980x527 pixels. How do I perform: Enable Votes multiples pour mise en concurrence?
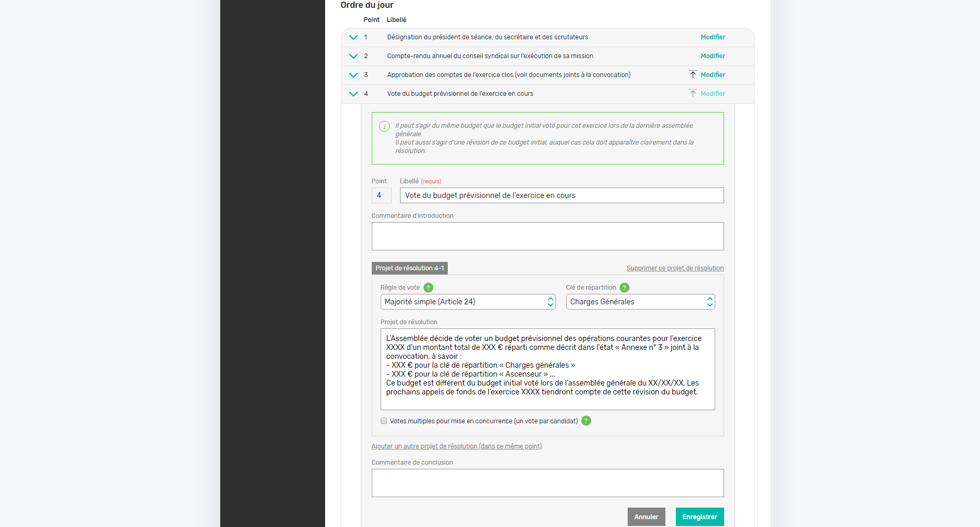384,421
